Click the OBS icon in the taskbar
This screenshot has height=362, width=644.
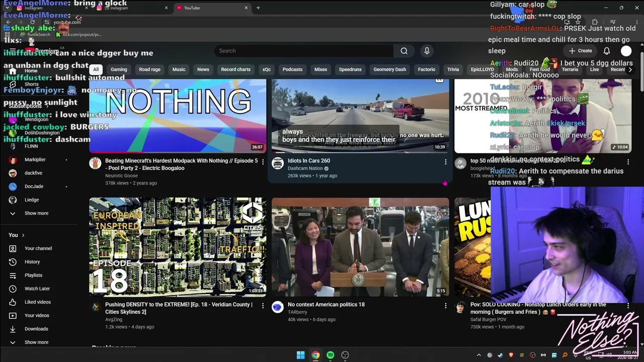click(345, 355)
